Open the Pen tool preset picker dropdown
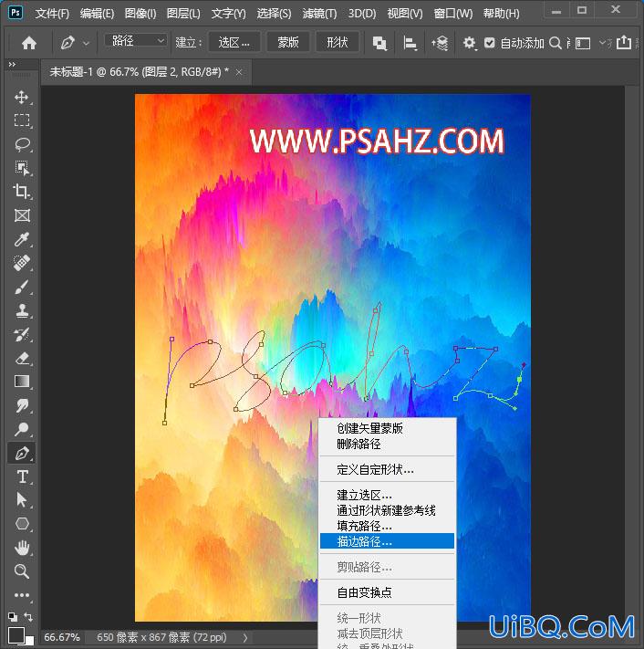 (86, 43)
